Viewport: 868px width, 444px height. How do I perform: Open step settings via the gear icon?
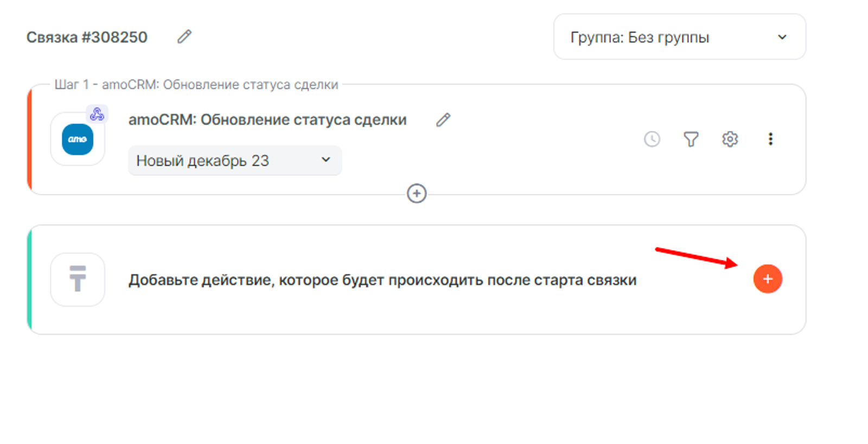730,139
